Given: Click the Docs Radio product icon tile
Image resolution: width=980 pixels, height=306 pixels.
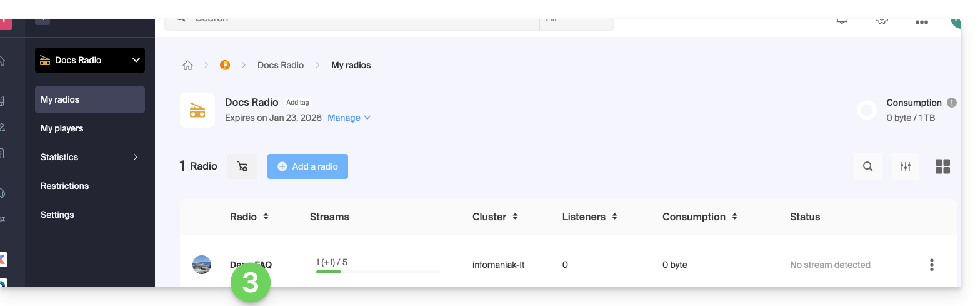Looking at the screenshot, I should point(197,110).
